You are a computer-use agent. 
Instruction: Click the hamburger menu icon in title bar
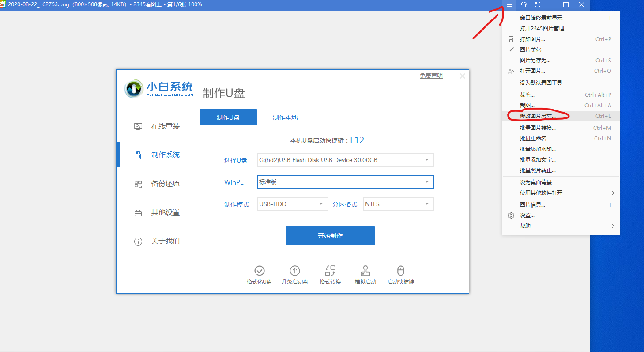tap(509, 5)
